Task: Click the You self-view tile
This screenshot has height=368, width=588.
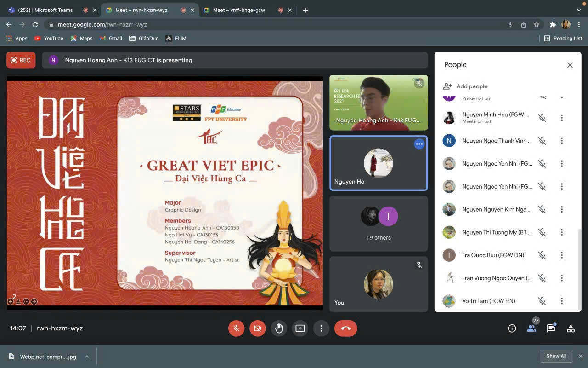Action: tap(379, 284)
